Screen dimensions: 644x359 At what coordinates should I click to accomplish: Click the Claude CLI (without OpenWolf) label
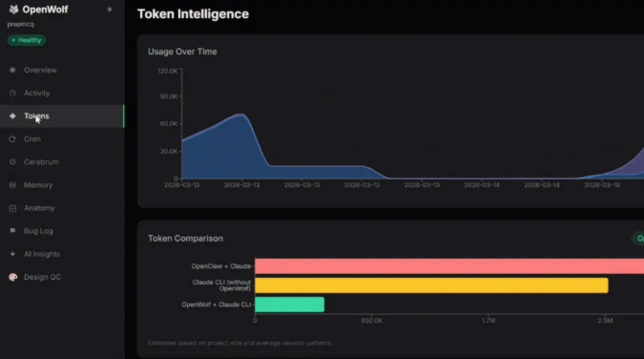coord(221,285)
